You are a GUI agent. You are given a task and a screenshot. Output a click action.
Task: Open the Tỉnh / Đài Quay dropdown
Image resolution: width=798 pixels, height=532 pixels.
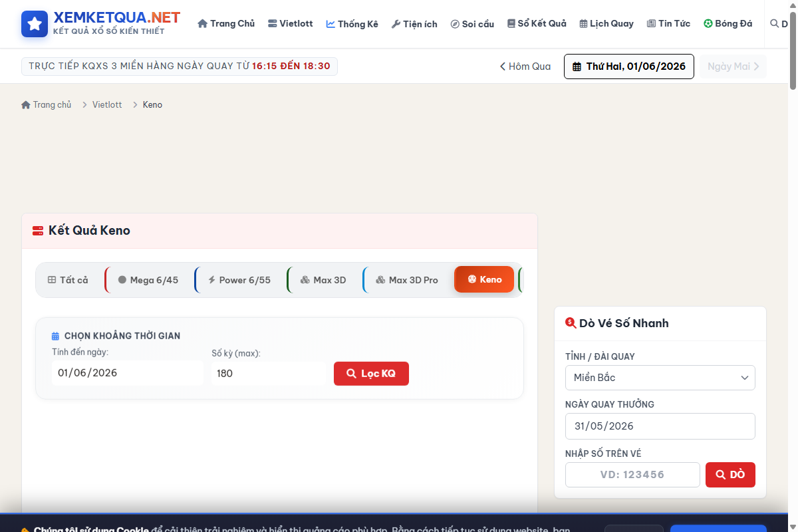coord(660,378)
